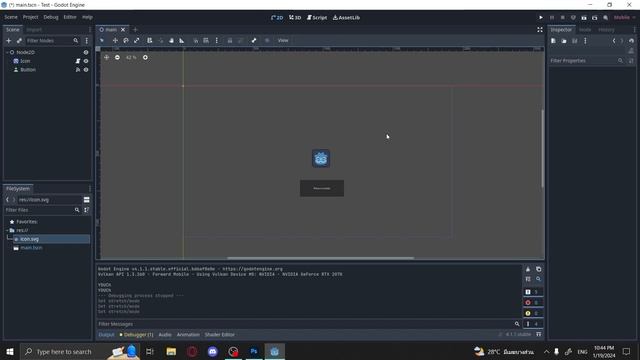640x360 pixels.
Task: Open script attached to Icon node
Action: click(x=78, y=61)
